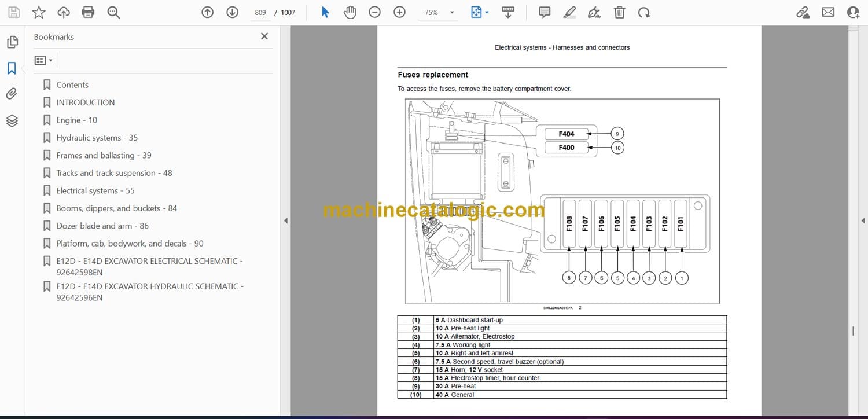This screenshot has height=419, width=868.
Task: Open the Electrical systems - 55 bookmark
Action: [95, 190]
